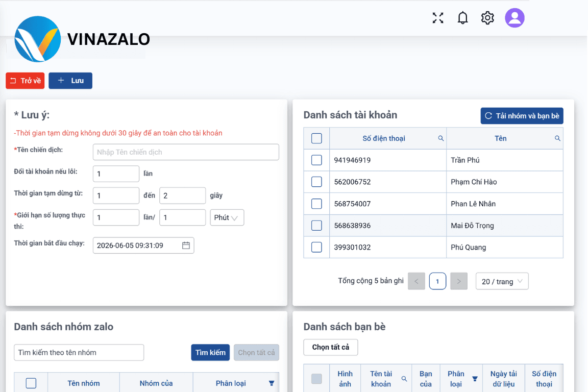Search Tên tài khoản in friends table
The width and height of the screenshot is (588, 392).
click(x=404, y=379)
